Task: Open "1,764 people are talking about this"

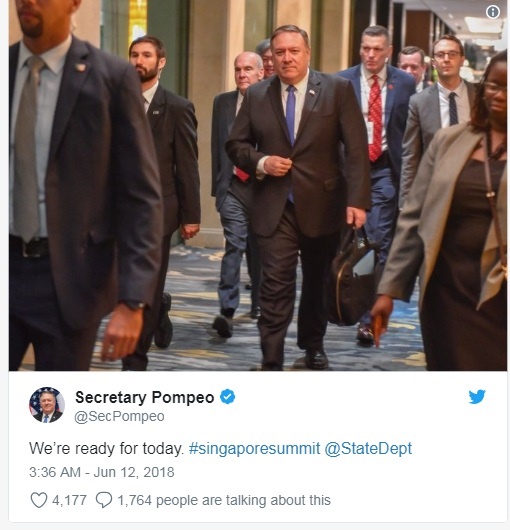Action: pyautogui.click(x=224, y=500)
